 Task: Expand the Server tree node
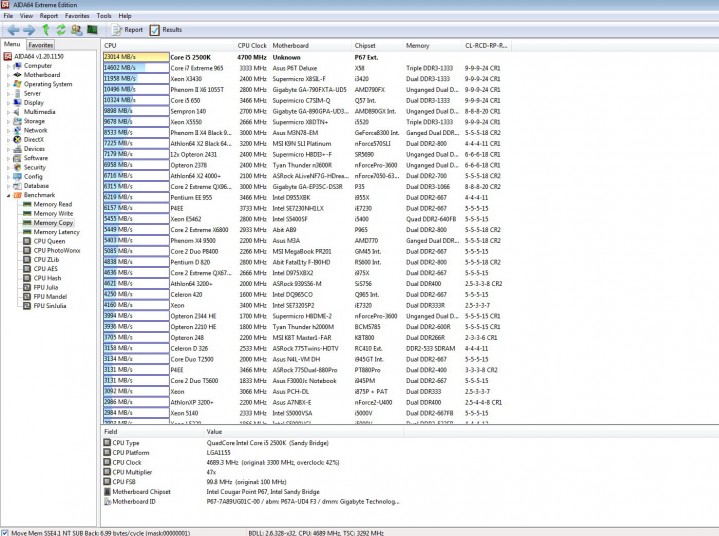8,94
